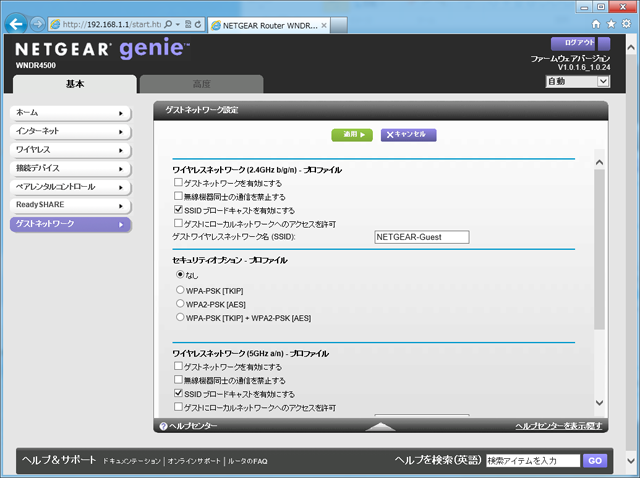Viewport: 640px width, 478px height.
Task: Click the browser forward arrow button
Action: (39, 23)
